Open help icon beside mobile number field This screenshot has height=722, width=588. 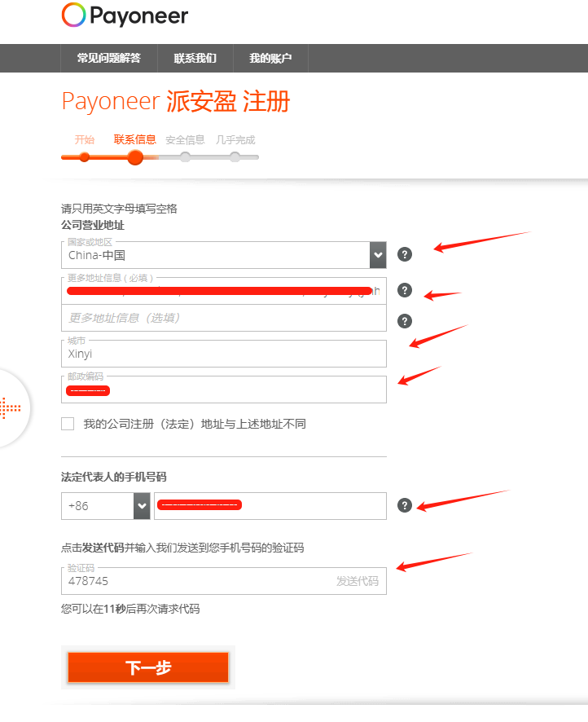[x=405, y=505]
